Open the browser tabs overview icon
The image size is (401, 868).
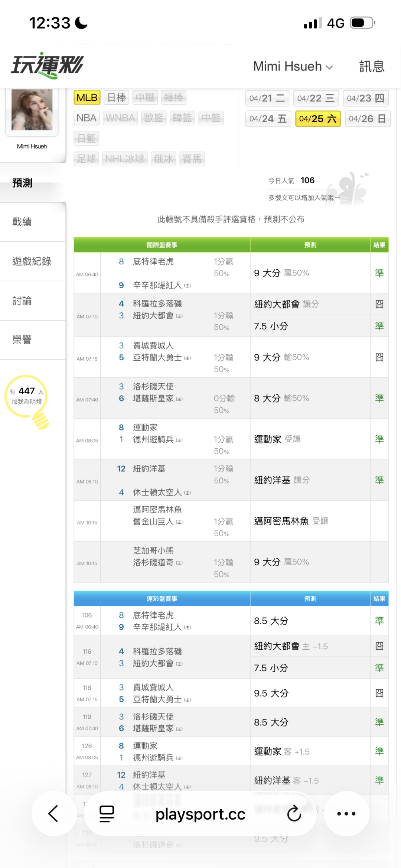(x=107, y=814)
